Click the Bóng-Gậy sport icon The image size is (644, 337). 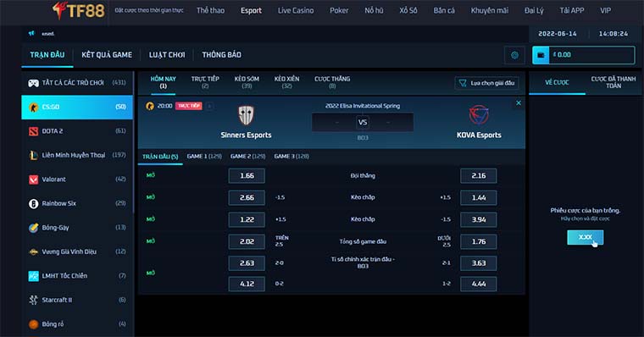tap(33, 228)
